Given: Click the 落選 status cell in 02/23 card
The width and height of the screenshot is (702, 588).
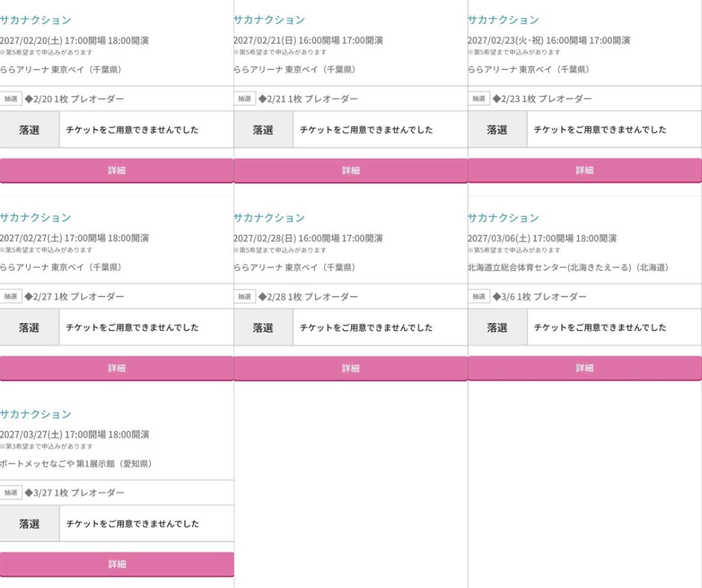Looking at the screenshot, I should click(x=497, y=130).
